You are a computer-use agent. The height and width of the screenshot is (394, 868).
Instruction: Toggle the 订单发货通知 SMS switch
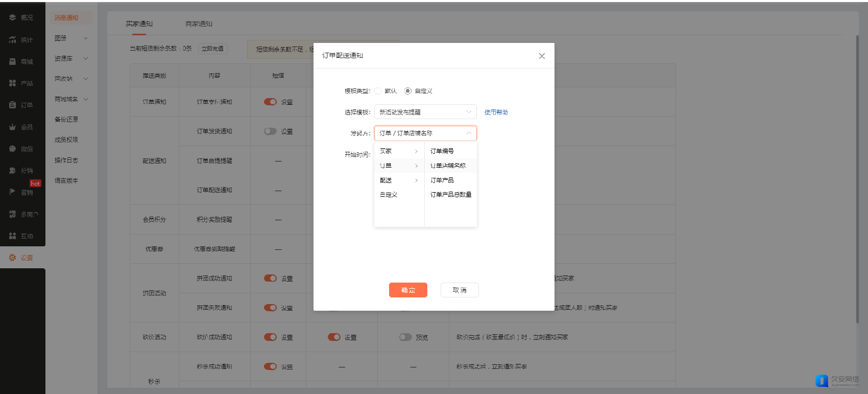pos(270,131)
